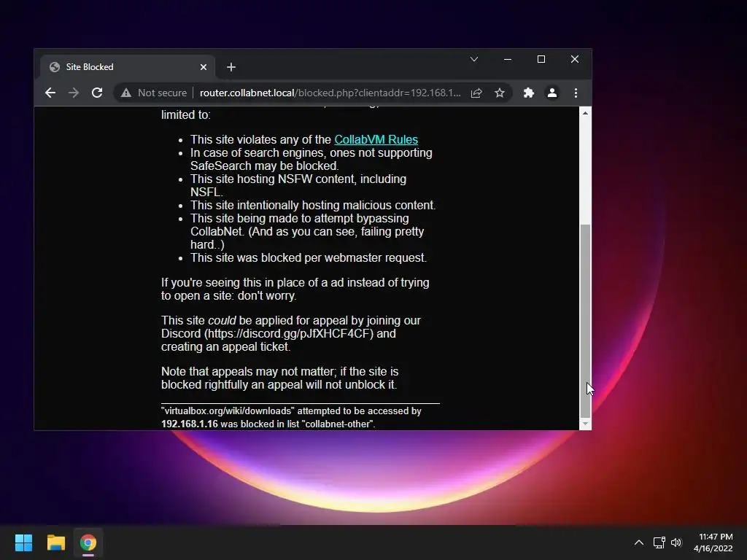The height and width of the screenshot is (560, 747).
Task: Open the CollabVM Rules link
Action: [x=376, y=139]
